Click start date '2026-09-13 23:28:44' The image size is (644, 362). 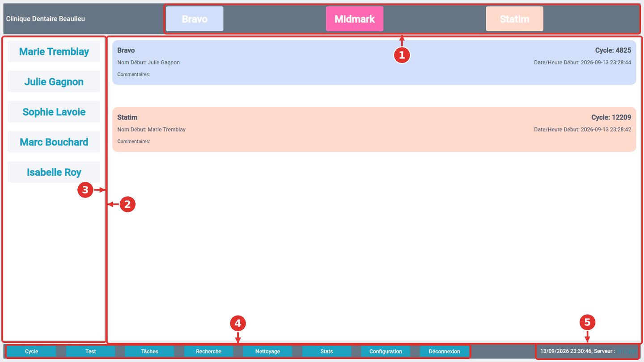(x=606, y=63)
